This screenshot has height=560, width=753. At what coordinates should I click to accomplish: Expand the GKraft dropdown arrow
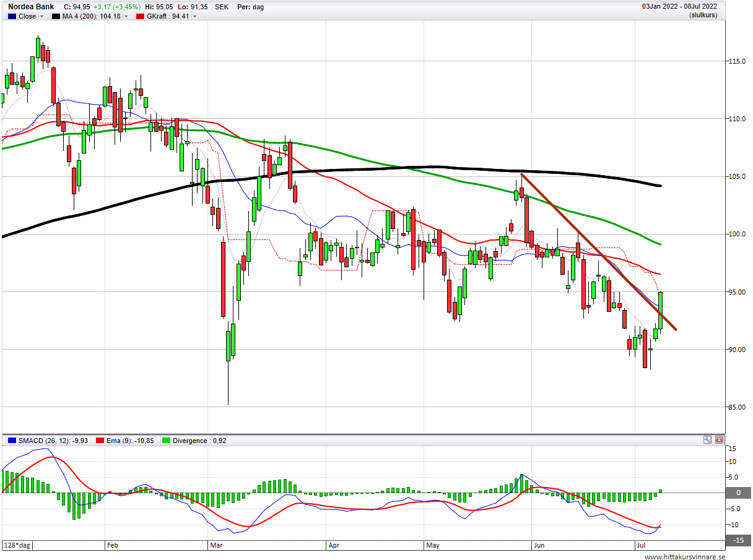coord(194,17)
